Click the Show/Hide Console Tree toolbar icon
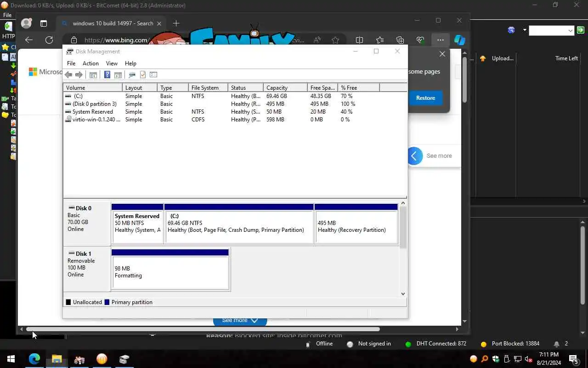The image size is (588, 368). pos(93,75)
